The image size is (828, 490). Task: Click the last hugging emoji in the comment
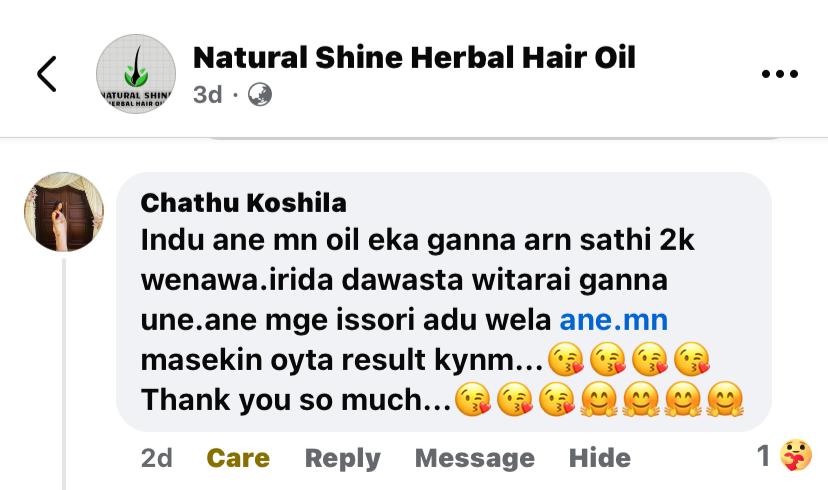(x=725, y=400)
